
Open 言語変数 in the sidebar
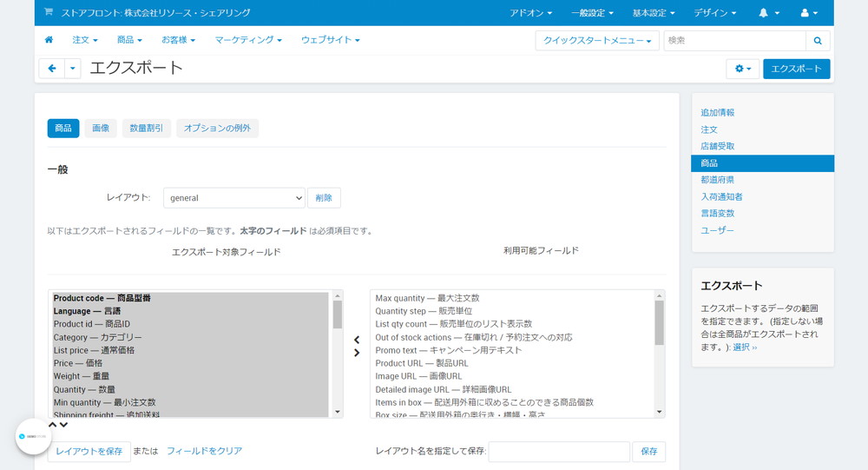click(718, 214)
